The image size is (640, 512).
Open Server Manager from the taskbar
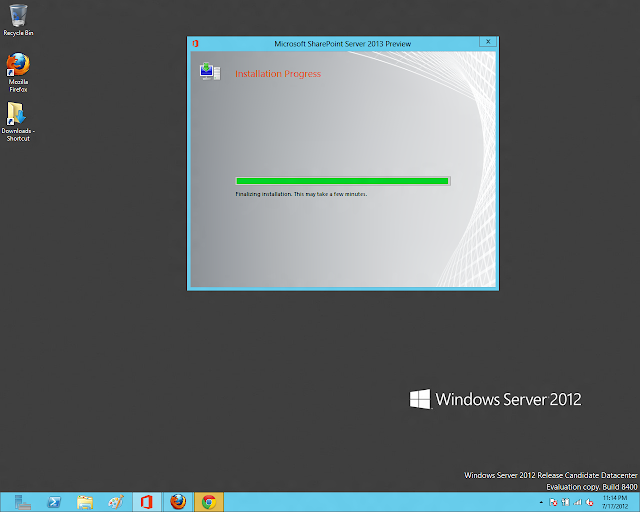click(22, 502)
